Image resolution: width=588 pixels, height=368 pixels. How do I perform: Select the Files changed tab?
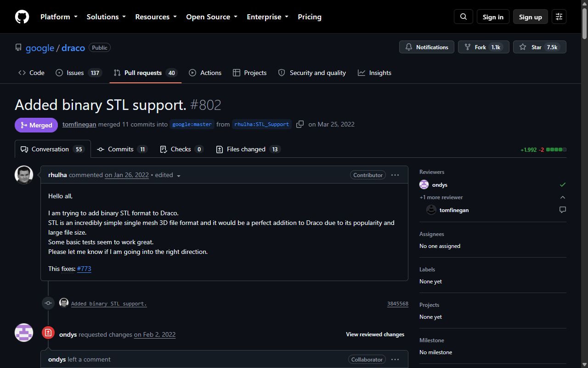tap(248, 149)
